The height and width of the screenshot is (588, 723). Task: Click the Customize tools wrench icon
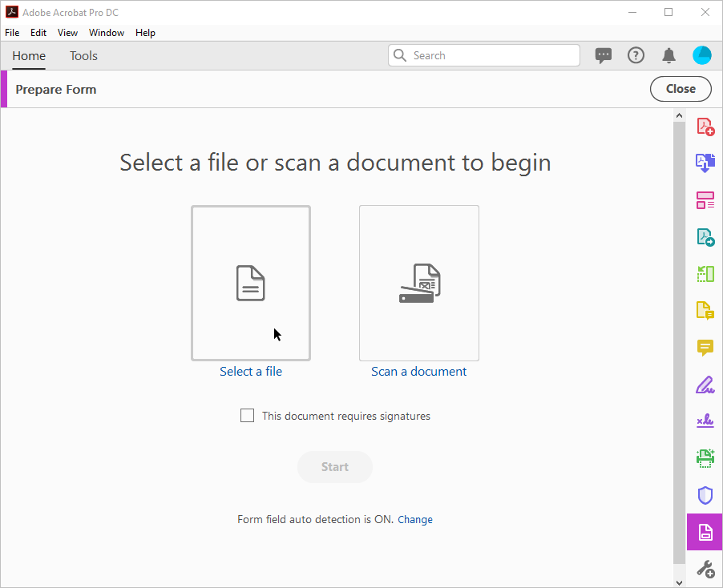click(x=705, y=569)
